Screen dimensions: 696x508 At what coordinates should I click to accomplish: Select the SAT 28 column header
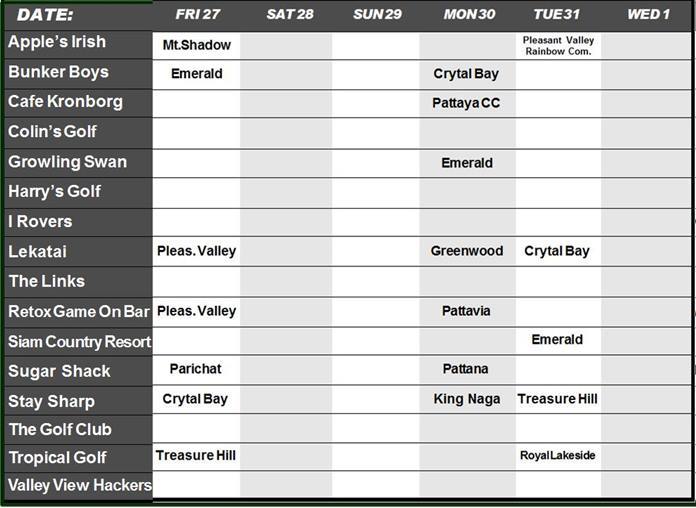290,15
